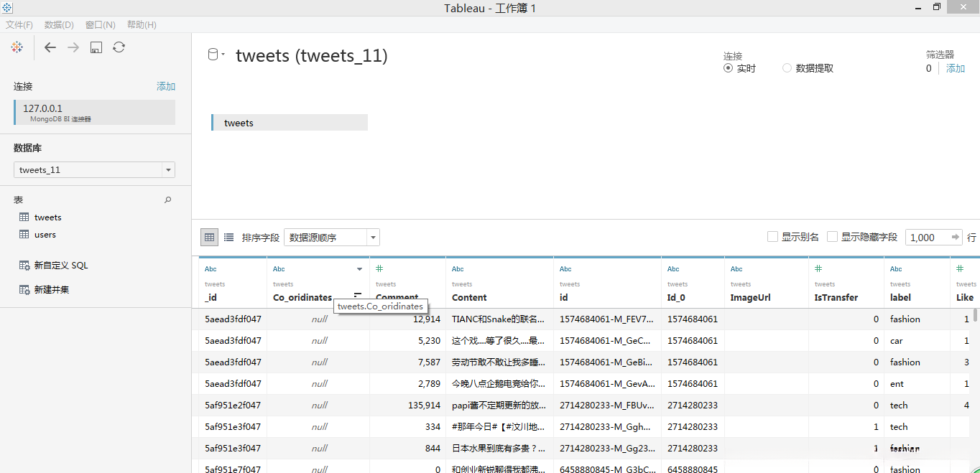Screen dimensions: 980x473
Task: Open the dropdown arrow beside data source icon
Action: pos(223,55)
